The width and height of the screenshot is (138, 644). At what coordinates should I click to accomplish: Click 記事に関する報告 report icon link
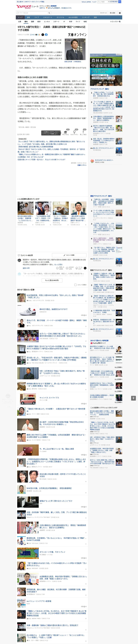point(24,134)
